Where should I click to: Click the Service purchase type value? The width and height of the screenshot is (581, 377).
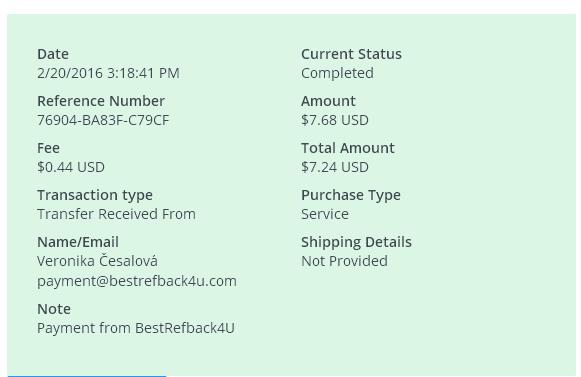point(325,214)
